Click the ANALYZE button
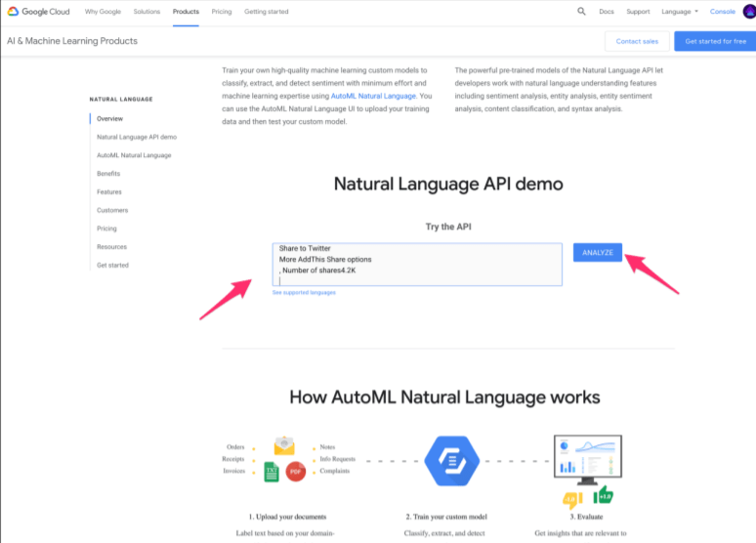The image size is (756, 543). click(x=598, y=253)
